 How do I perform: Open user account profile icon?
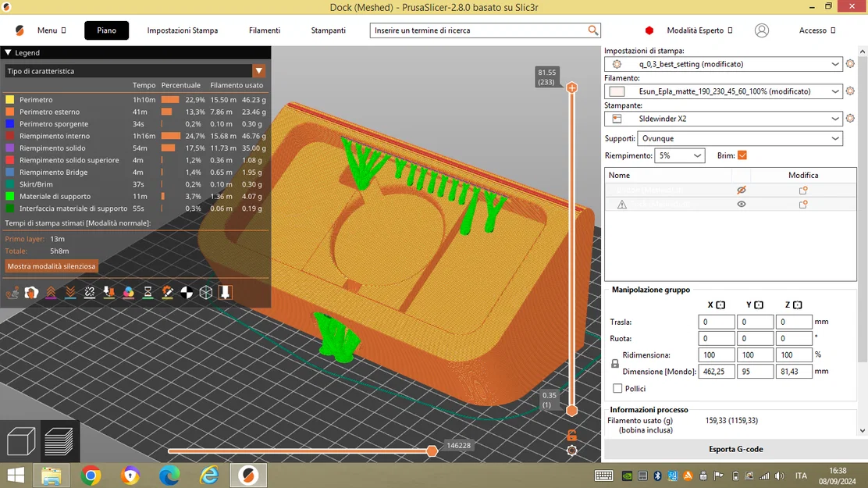[x=762, y=30]
